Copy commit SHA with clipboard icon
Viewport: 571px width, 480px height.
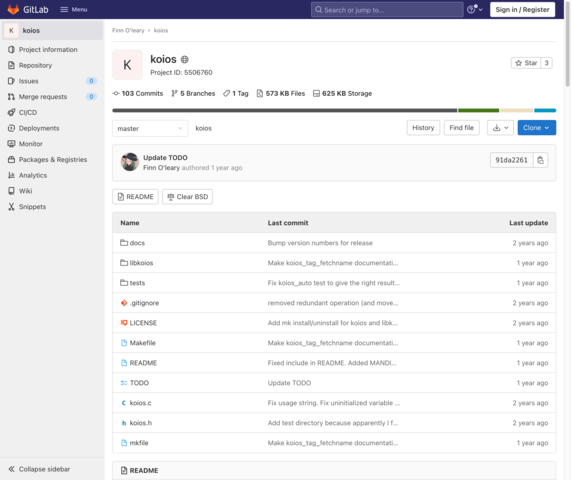540,160
